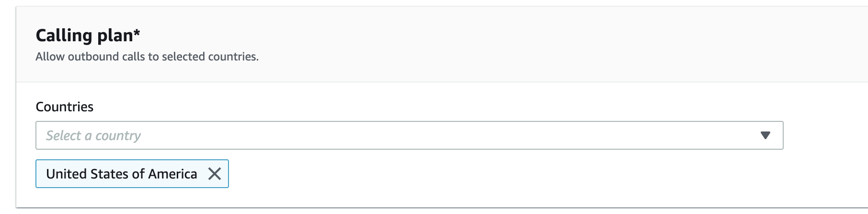This screenshot has width=868, height=214.
Task: Click the middle of the Countries combo box
Action: [x=410, y=135]
